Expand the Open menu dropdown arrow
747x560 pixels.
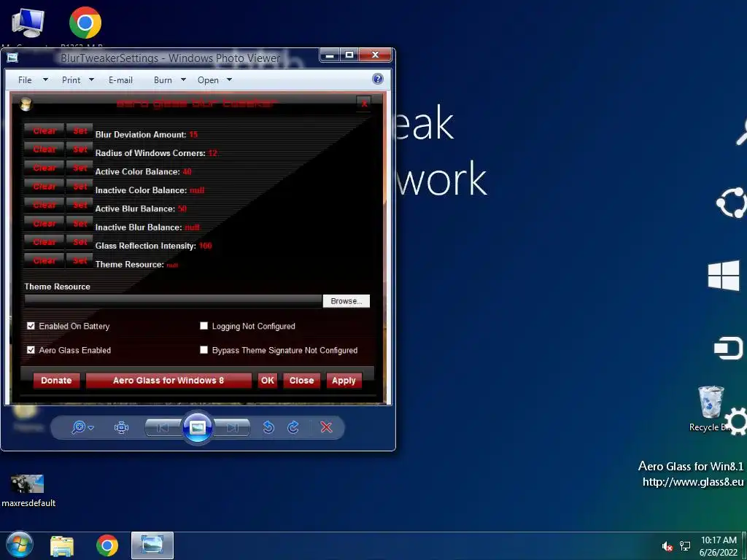pyautogui.click(x=229, y=80)
